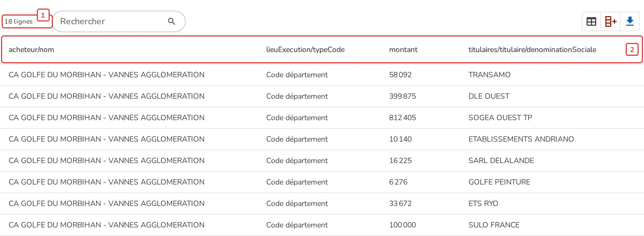Sort by montant column header

pos(403,50)
